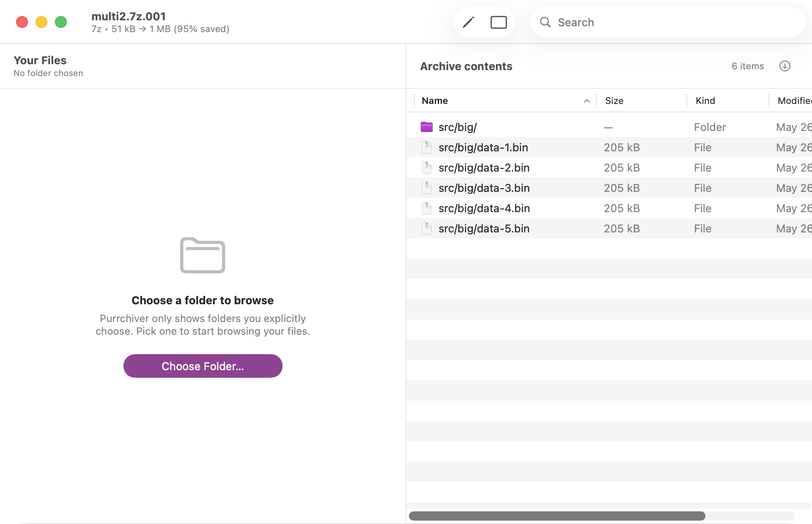This screenshot has width=812, height=524.
Task: Click the file icon for data-1.bin
Action: (x=427, y=147)
